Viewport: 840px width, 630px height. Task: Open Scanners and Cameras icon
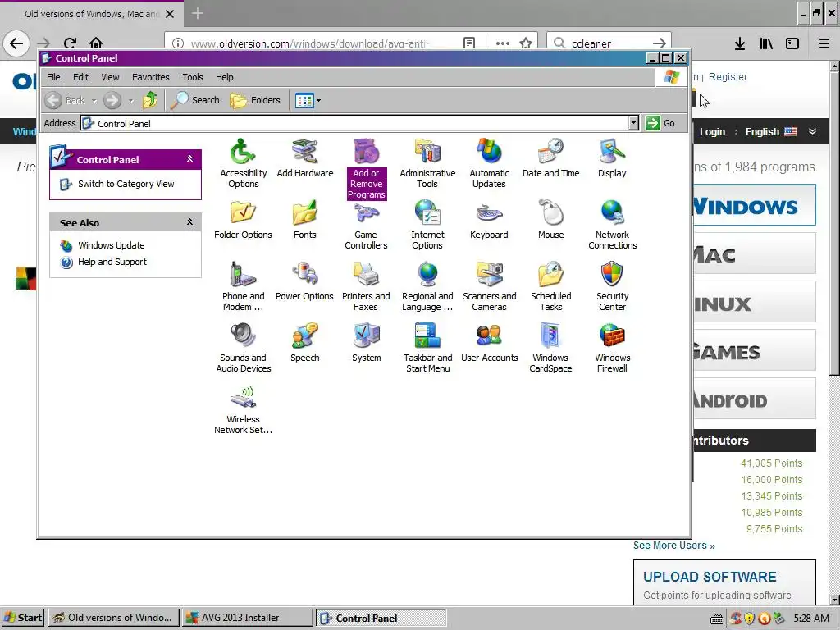(489, 286)
